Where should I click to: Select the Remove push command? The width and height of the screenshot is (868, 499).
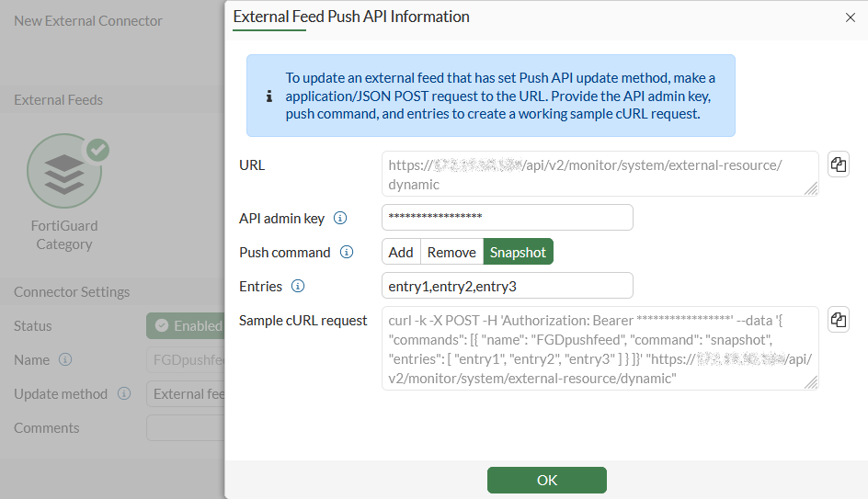coord(451,253)
